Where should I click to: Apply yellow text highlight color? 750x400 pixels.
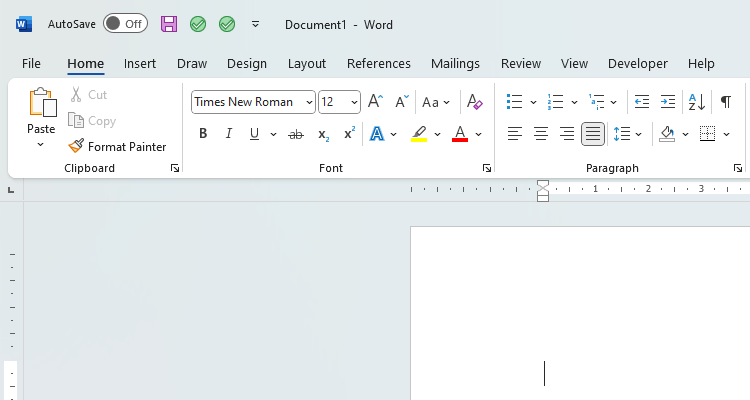tap(419, 134)
